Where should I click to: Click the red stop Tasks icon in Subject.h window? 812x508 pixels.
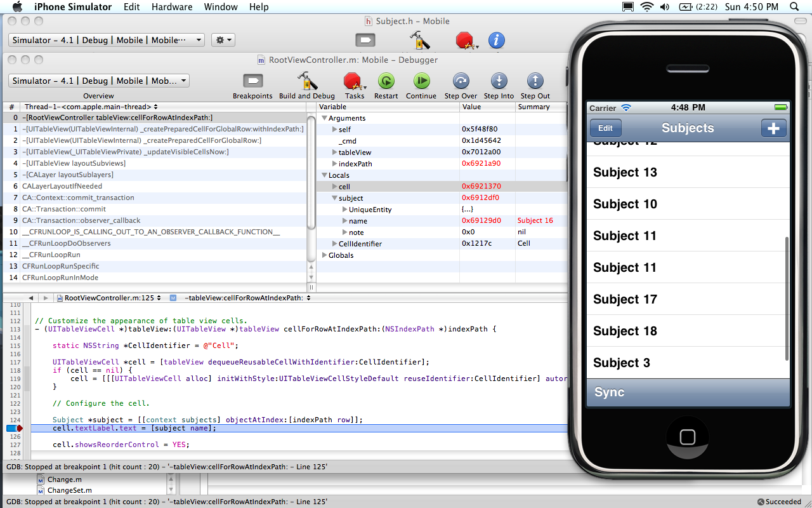[466, 41]
